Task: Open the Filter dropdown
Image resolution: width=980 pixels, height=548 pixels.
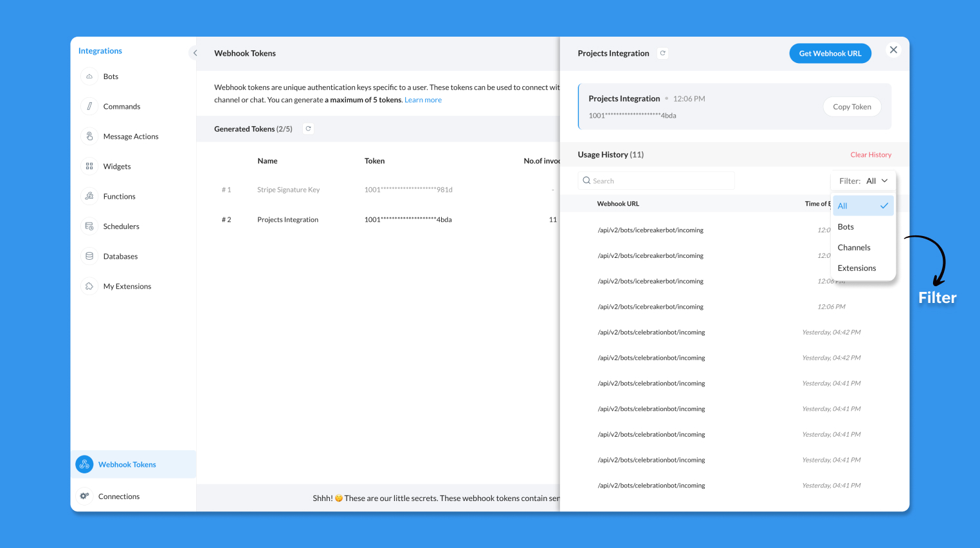Action: [x=863, y=181]
